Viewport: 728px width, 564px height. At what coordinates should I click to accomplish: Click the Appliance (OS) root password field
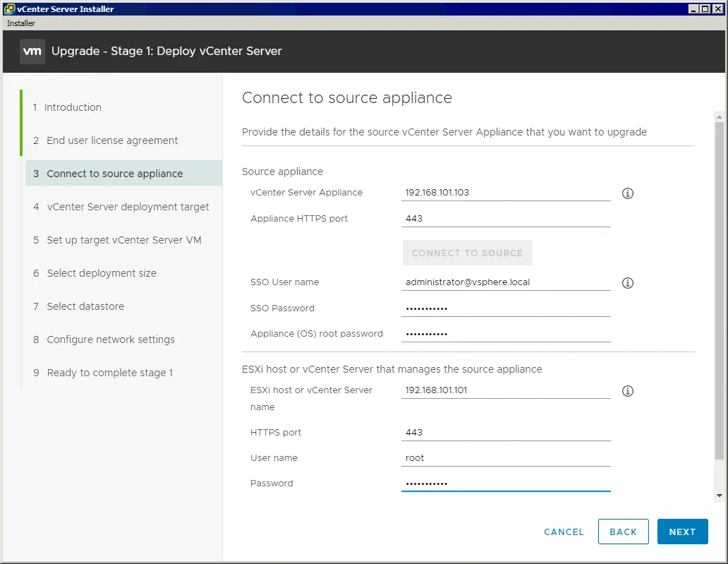coord(506,334)
